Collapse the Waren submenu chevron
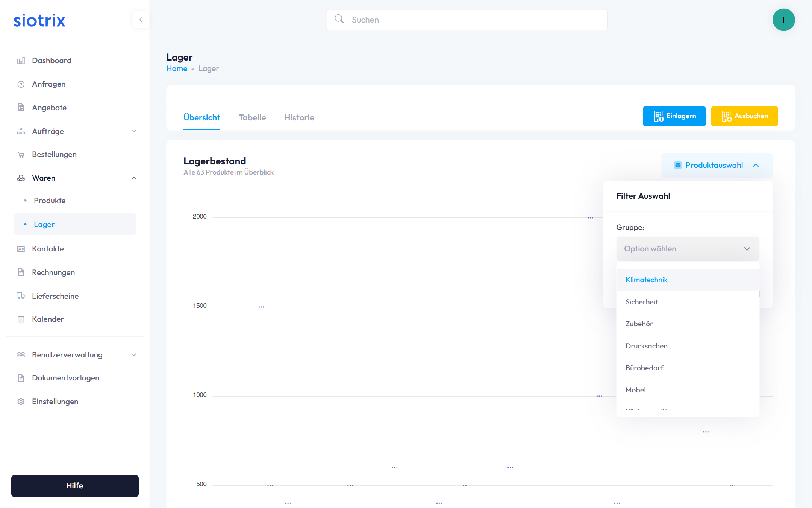This screenshot has height=508, width=812. 134,178
